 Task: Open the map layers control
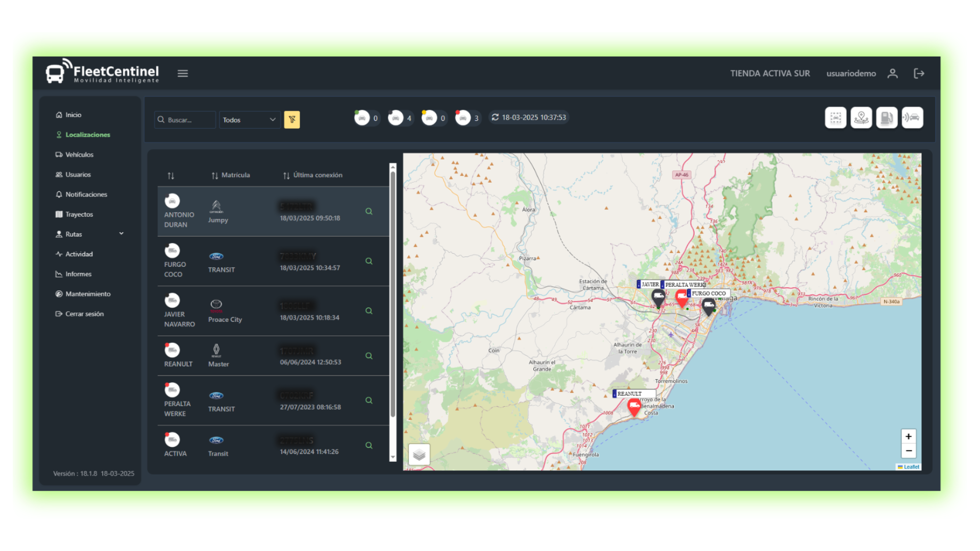419,454
